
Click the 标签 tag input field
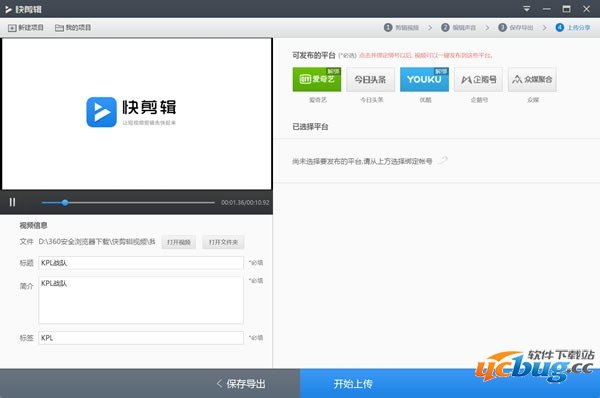[141, 338]
